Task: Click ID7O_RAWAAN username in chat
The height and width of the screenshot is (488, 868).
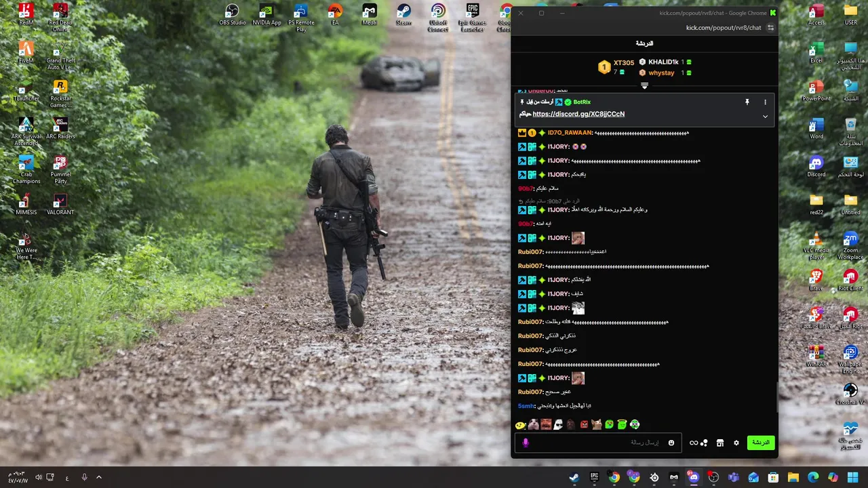Action: point(570,133)
